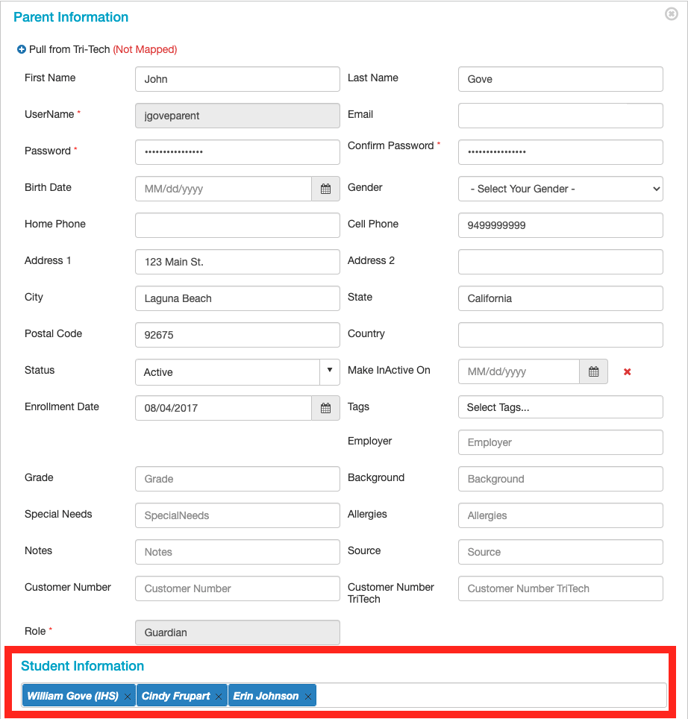Click the Employer input field
This screenshot has width=688, height=719.
coord(560,443)
